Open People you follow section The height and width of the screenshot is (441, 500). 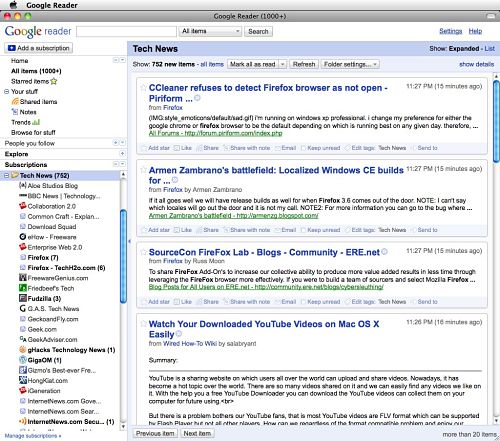30,143
